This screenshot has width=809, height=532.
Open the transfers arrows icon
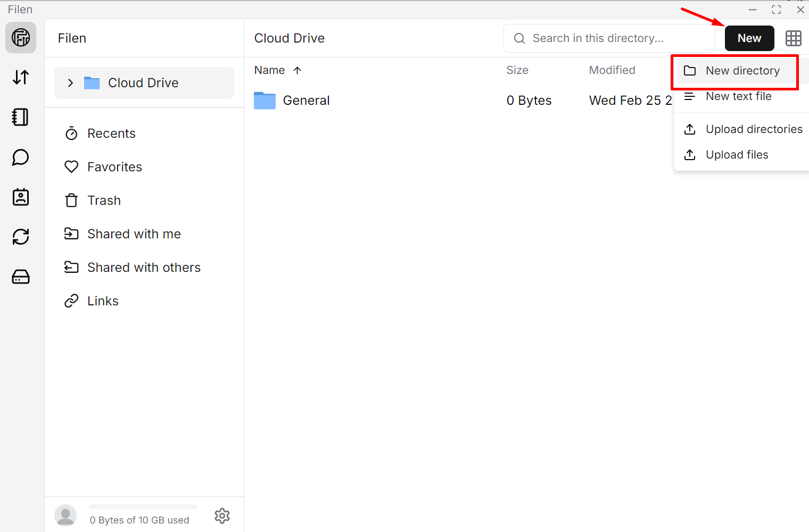21,78
